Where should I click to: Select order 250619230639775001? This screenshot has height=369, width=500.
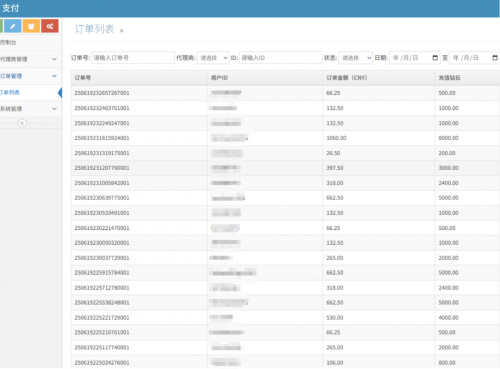[x=102, y=198]
